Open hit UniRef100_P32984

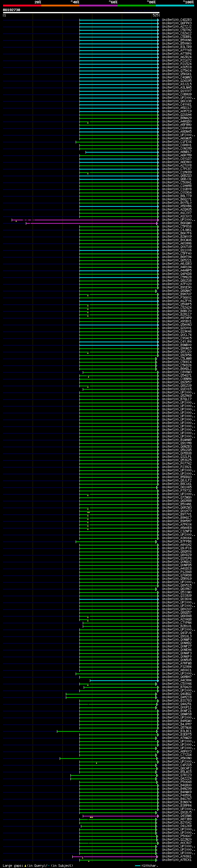point(177,667)
